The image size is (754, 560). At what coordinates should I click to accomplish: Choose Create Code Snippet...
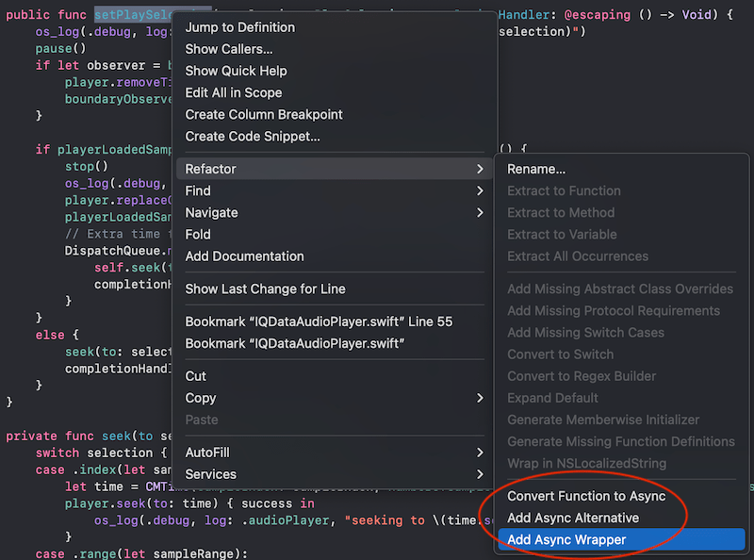253,136
